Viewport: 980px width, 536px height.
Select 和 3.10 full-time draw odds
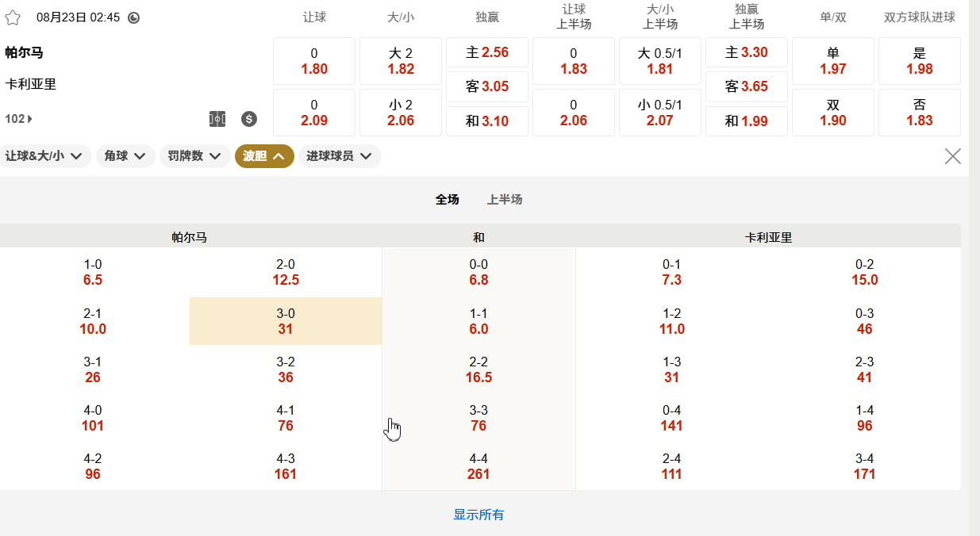[487, 121]
